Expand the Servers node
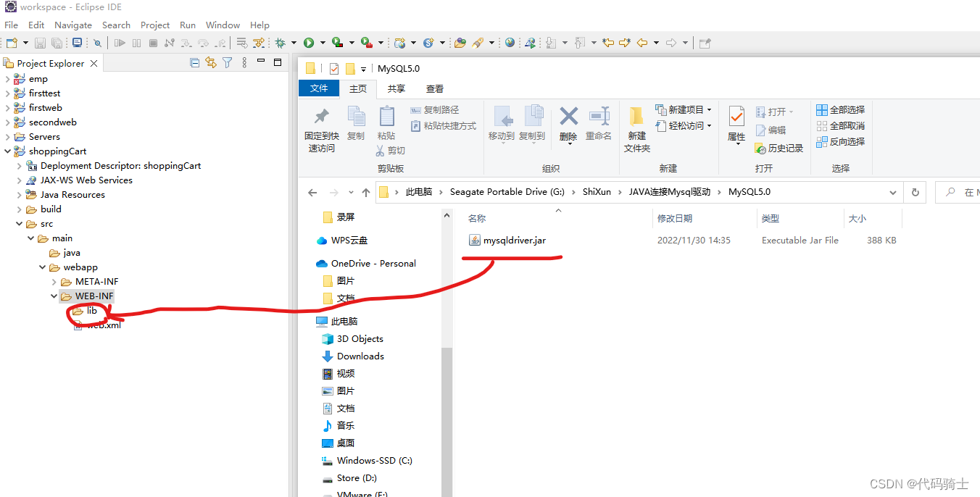Image resolution: width=980 pixels, height=497 pixels. (x=7, y=136)
